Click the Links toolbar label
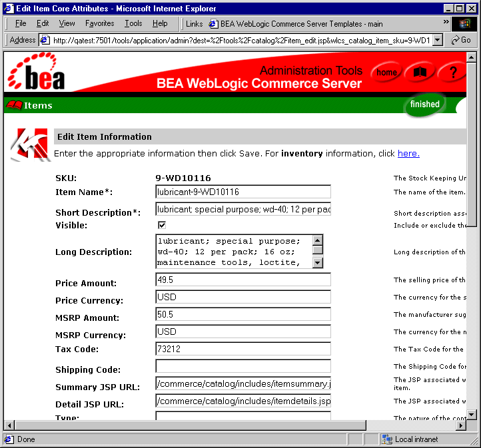The width and height of the screenshot is (481, 448). 194,24
